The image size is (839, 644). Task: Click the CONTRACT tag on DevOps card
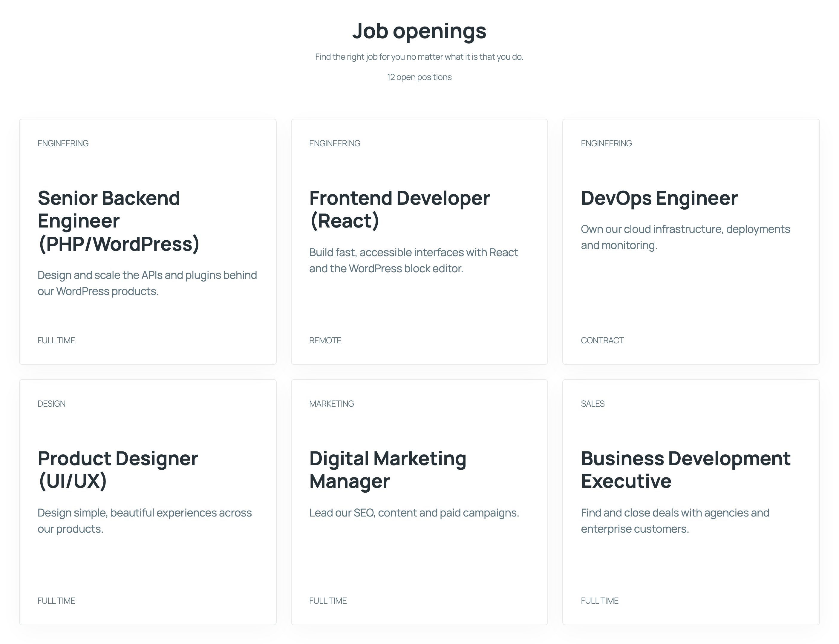[602, 340]
